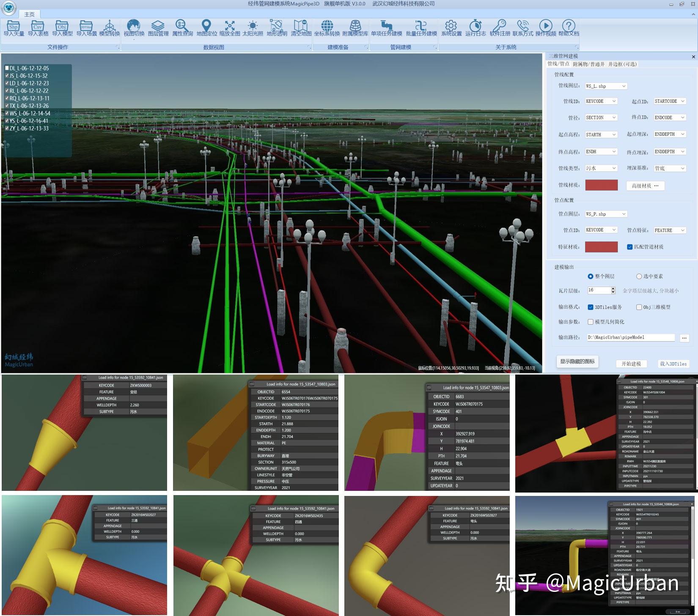
Task: Click the 输出路径 browse ... button
Action: pyautogui.click(x=684, y=337)
